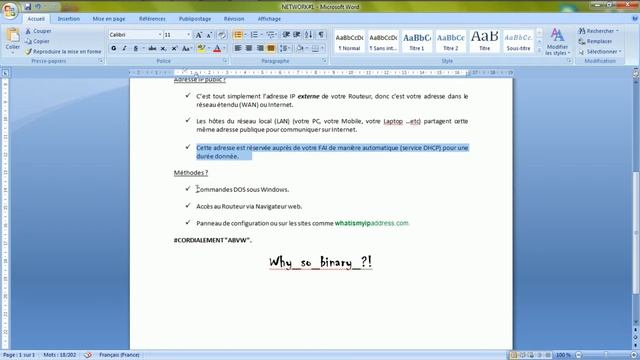Image resolution: width=640 pixels, height=360 pixels.
Task: Toggle italic (I) formatting
Action: [x=124, y=48]
